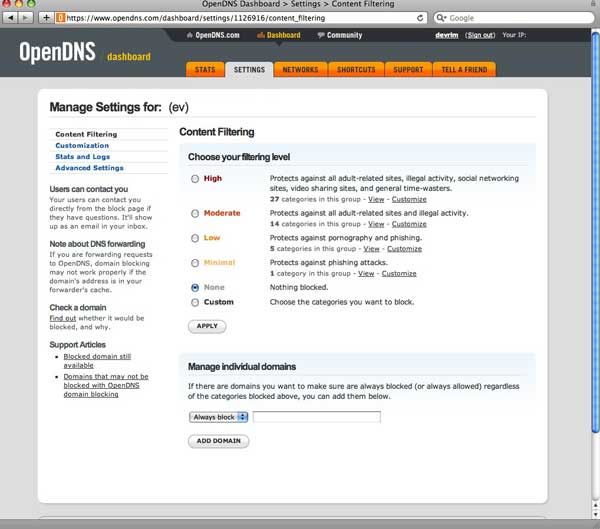The width and height of the screenshot is (600, 529).
Task: Open Content Filtering in sidebar
Action: coord(86,134)
